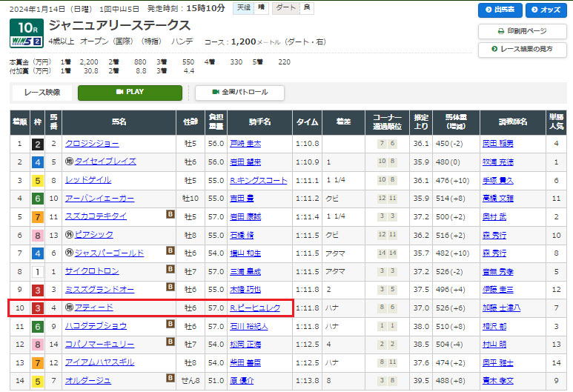Click the green PLAY video button

click(130, 93)
